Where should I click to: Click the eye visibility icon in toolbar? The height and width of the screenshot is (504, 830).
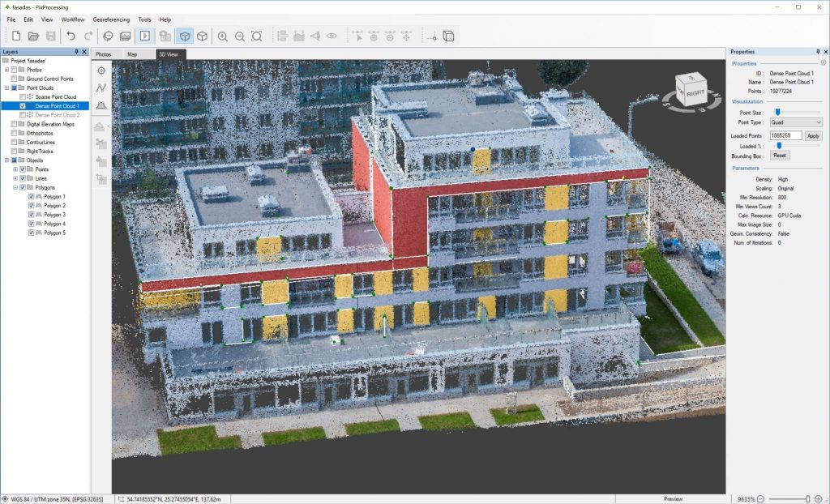pyautogui.click(x=330, y=36)
